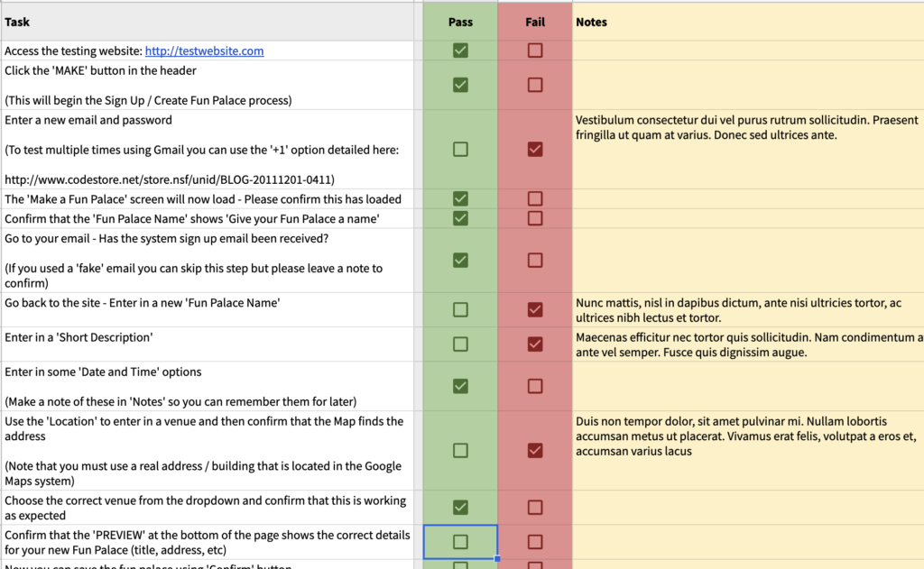The image size is (924, 569).
Task: Uncheck Fail for 'Short Description' row
Action: 535,344
